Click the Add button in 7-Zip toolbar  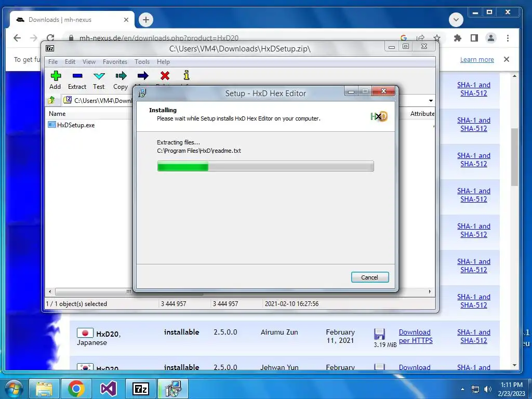pyautogui.click(x=55, y=80)
